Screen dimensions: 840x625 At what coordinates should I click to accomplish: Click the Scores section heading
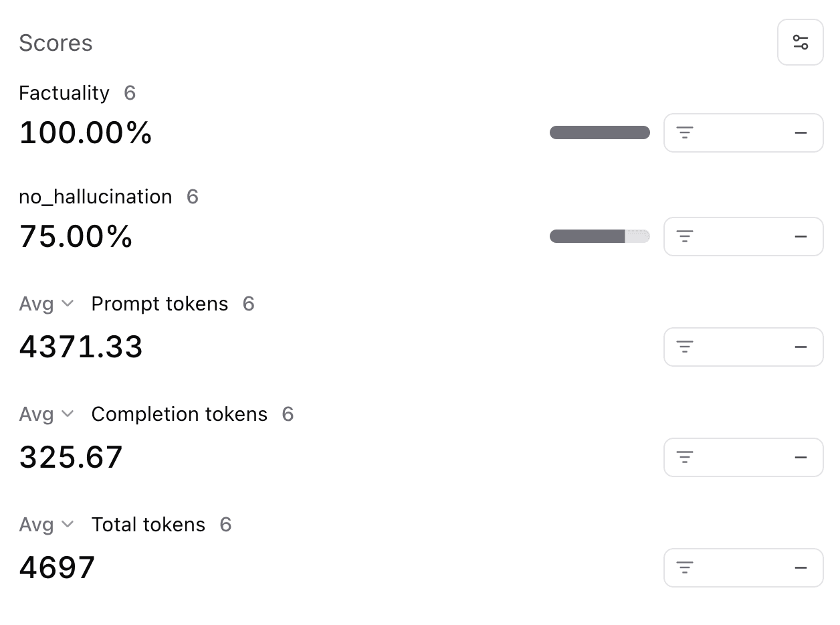[x=56, y=43]
